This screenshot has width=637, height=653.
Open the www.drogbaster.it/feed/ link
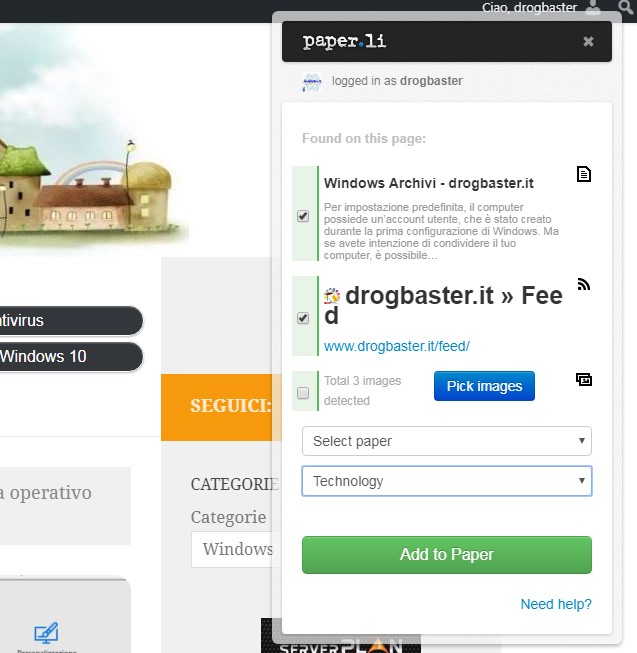click(397, 346)
